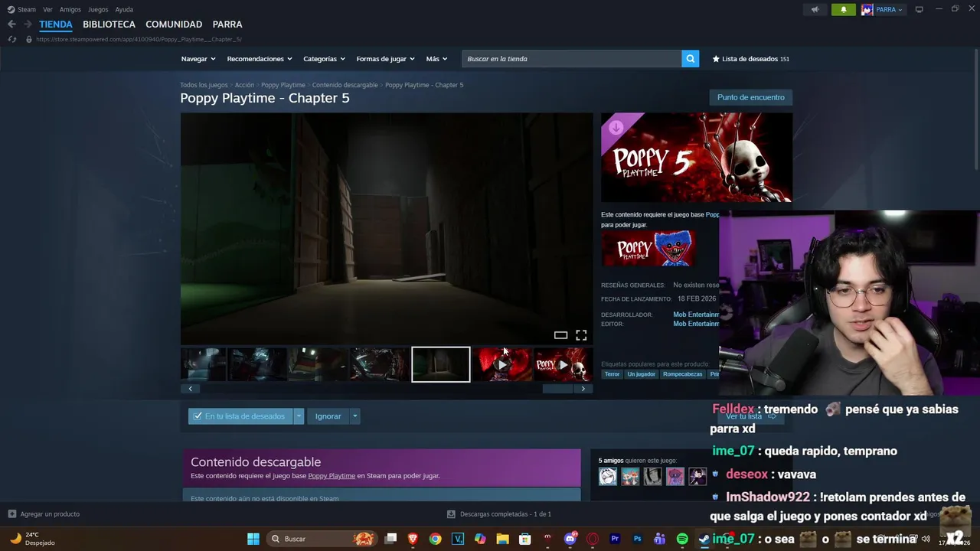Open Windows Start menu
Viewport: 980px width, 551px height.
tap(253, 539)
